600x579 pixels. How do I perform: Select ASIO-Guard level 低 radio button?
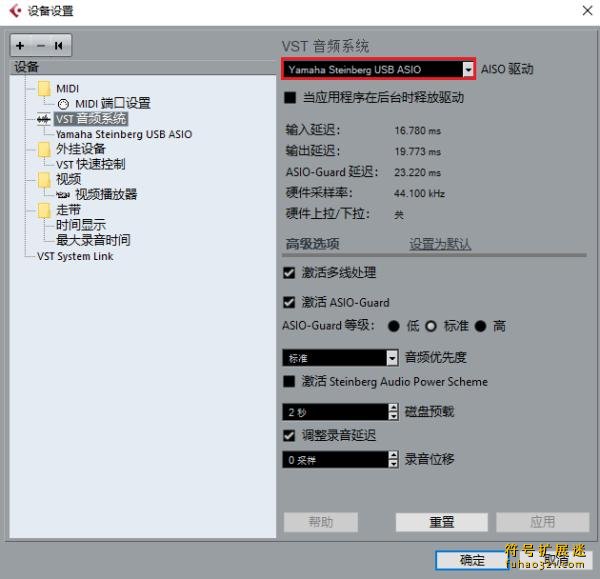394,326
